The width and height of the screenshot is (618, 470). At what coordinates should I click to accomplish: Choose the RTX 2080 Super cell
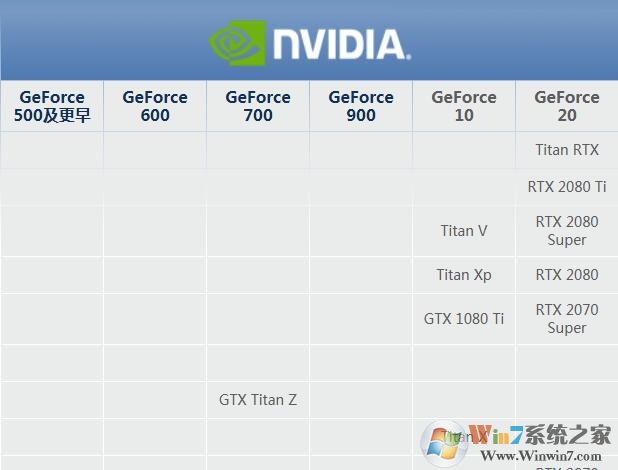[x=567, y=231]
